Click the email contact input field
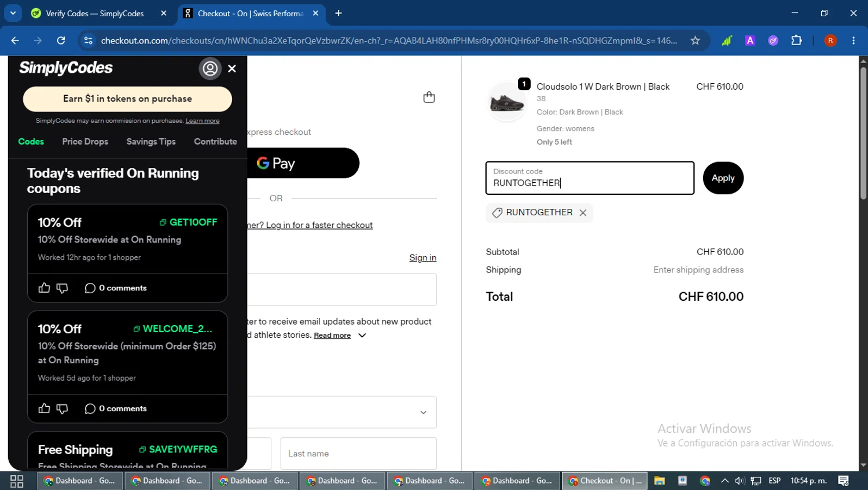The image size is (868, 490). [342, 290]
